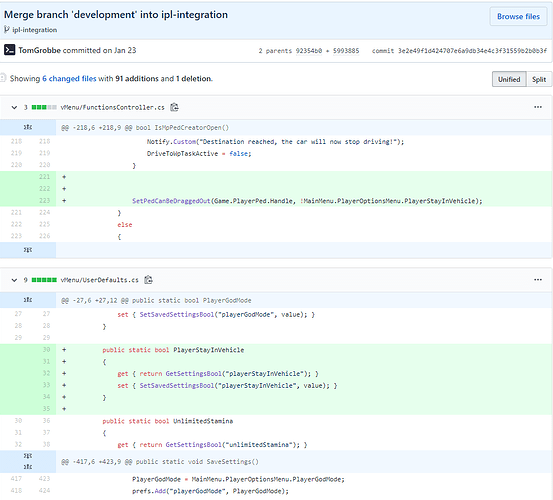Viewport: 553px width, 500px height.
Task: Click the '6 changed files' link
Action: tap(69, 79)
